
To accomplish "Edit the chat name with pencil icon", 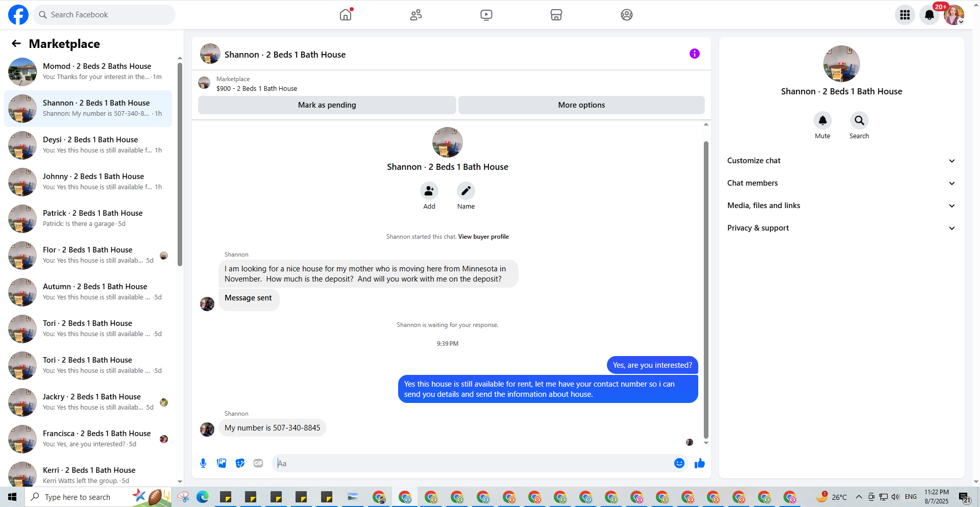I will pos(466,191).
